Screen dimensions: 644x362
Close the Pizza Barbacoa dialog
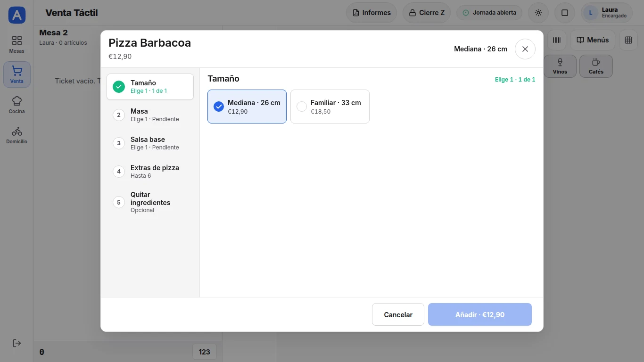tap(525, 49)
